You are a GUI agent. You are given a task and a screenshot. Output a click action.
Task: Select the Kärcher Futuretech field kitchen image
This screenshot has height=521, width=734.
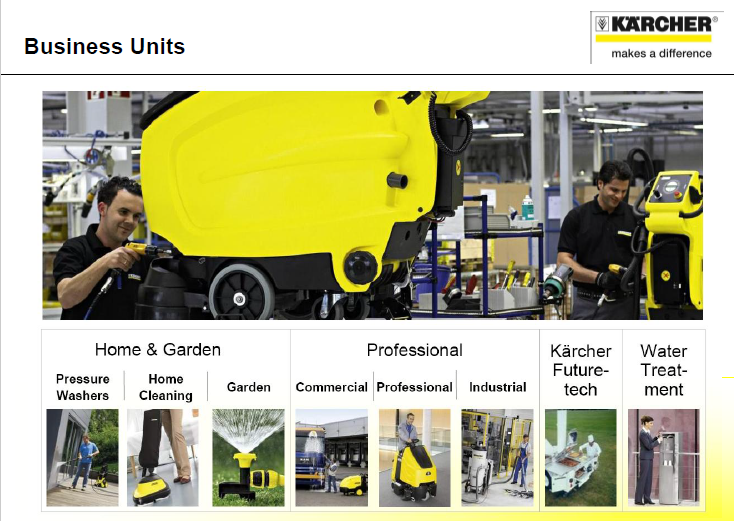pos(580,457)
